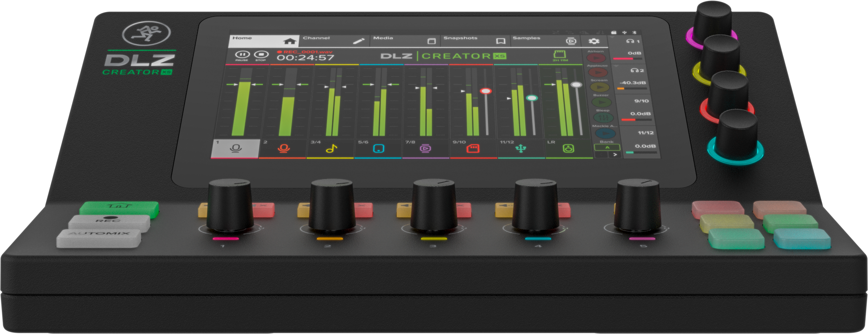Trigger the Mackie A... sample pad

tap(605, 133)
